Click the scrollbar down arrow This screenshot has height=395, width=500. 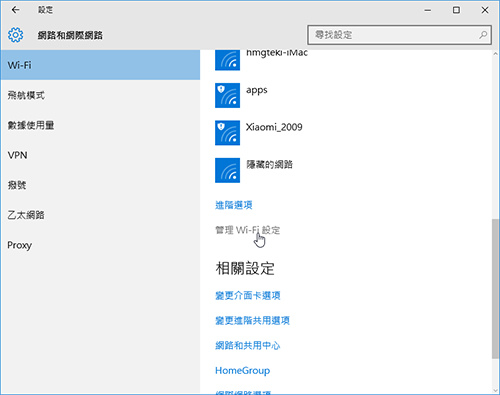pos(495,391)
